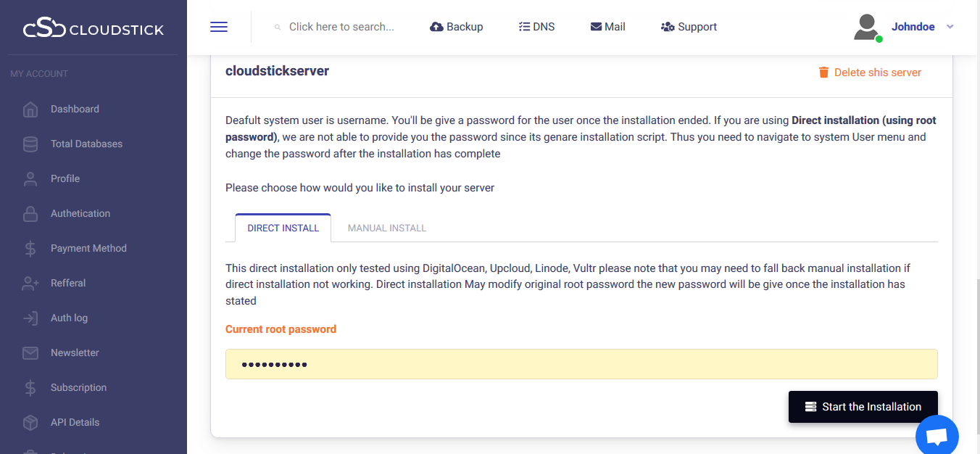The width and height of the screenshot is (980, 454).
Task: Go to the Mail section
Action: (607, 27)
